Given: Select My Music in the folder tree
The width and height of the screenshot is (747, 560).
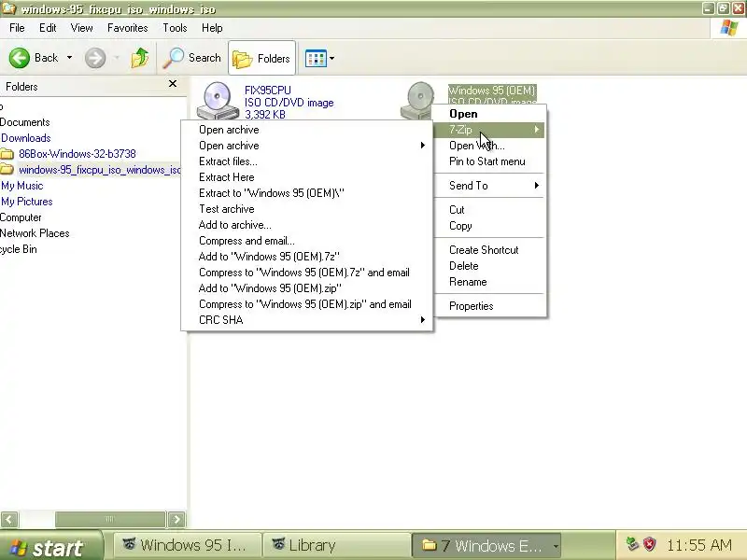Looking at the screenshot, I should [21, 186].
